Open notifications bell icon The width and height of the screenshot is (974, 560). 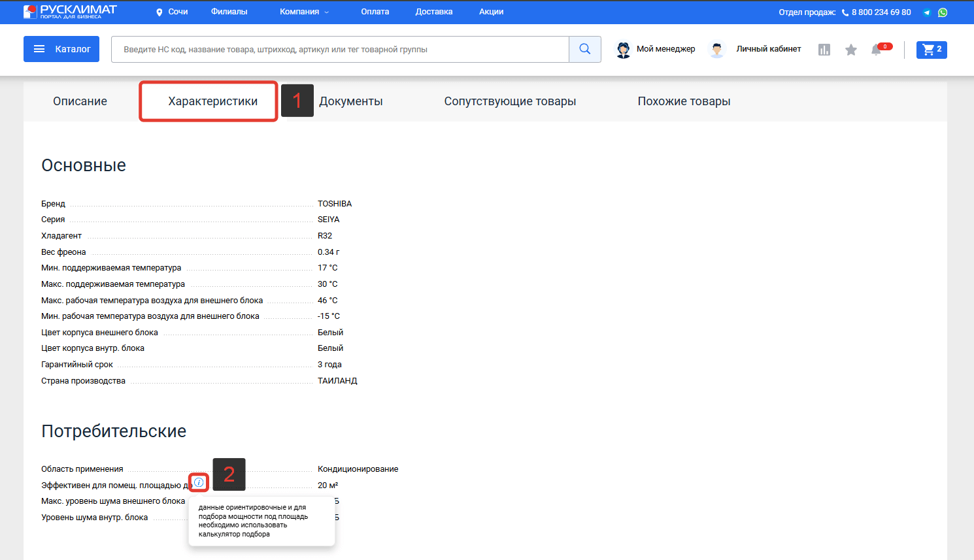877,50
